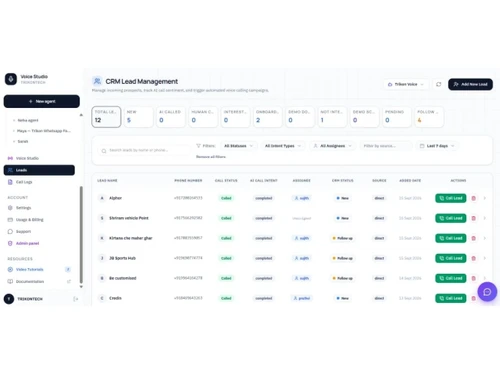Delete the Shriram vehicle Point lead
This screenshot has width=500, height=375.
pyautogui.click(x=473, y=218)
